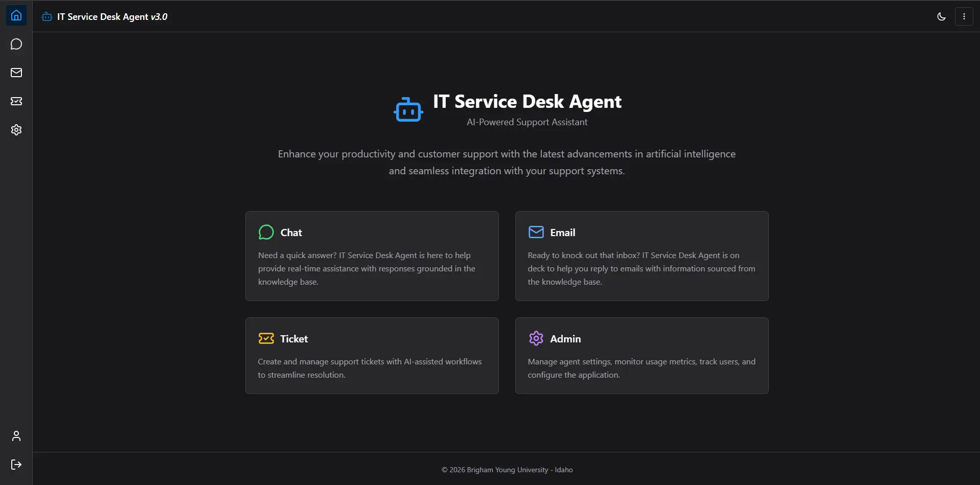Open the Chat card title
Screen dimensions: 980x485
pos(291,233)
